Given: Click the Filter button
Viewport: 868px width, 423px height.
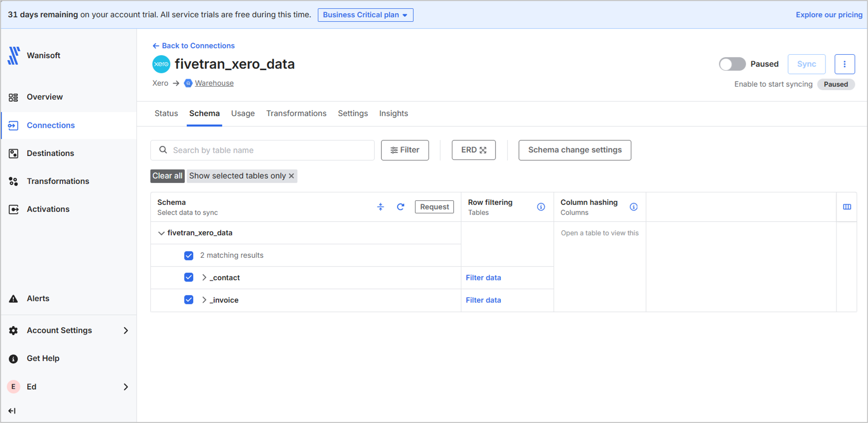Looking at the screenshot, I should 405,150.
